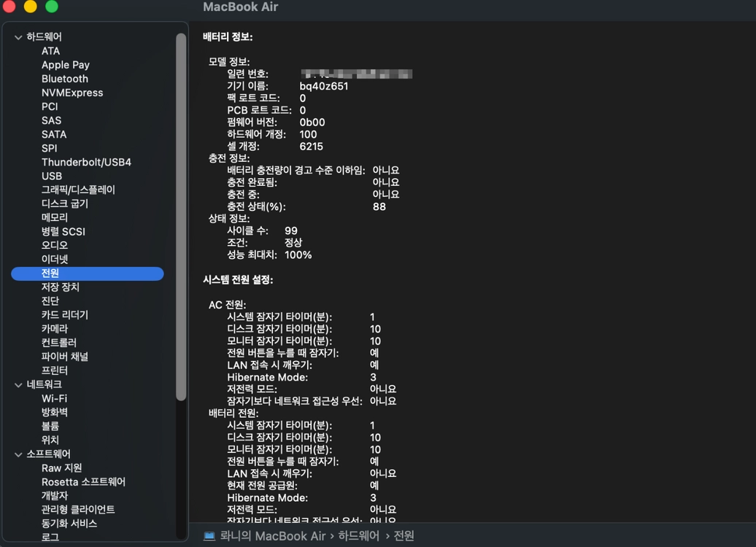Screen dimensions: 756x547
Task: Collapse the 하드웨어 section chevron
Action: [x=18, y=37]
